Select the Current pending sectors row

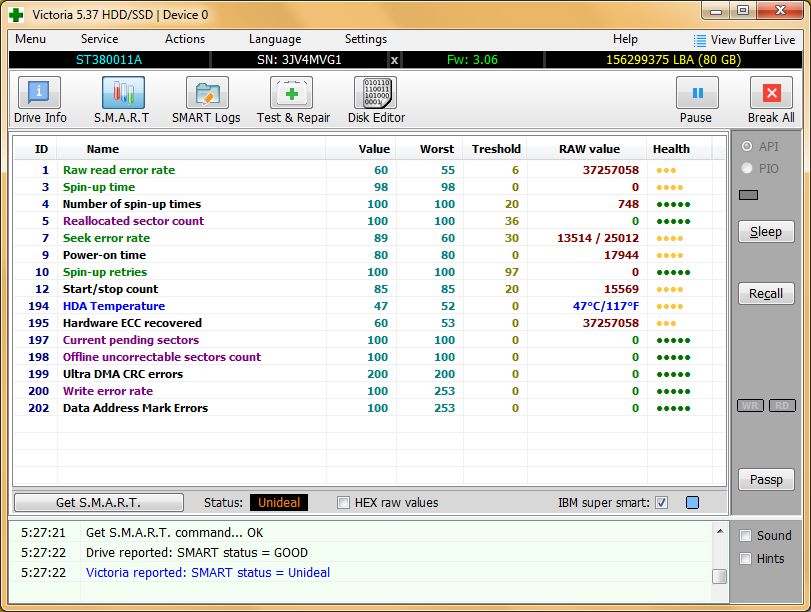click(x=369, y=340)
